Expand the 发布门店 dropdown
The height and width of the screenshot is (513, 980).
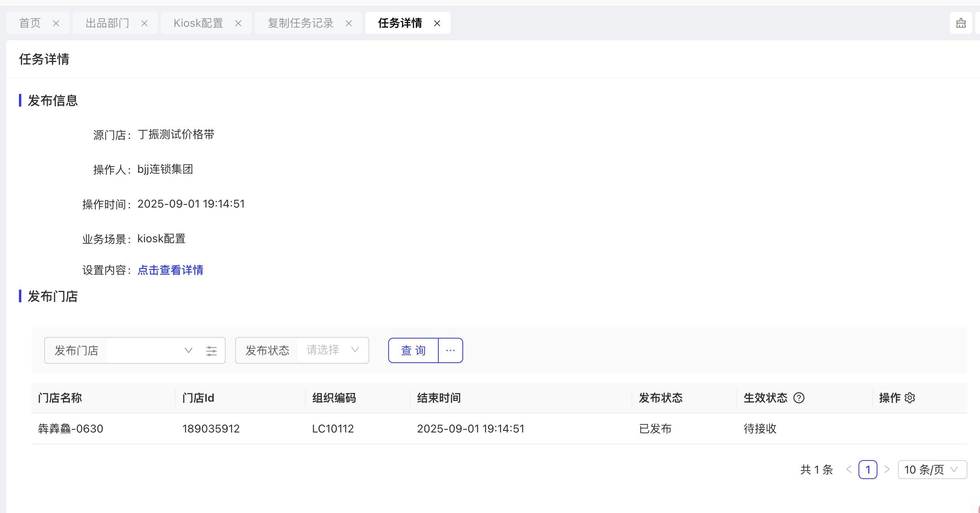tap(188, 350)
